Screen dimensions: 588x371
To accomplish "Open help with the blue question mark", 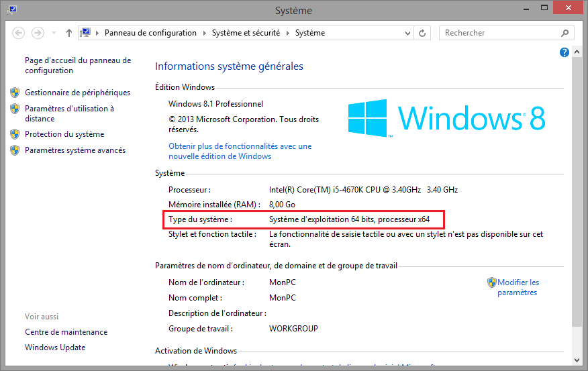I will coord(565,52).
